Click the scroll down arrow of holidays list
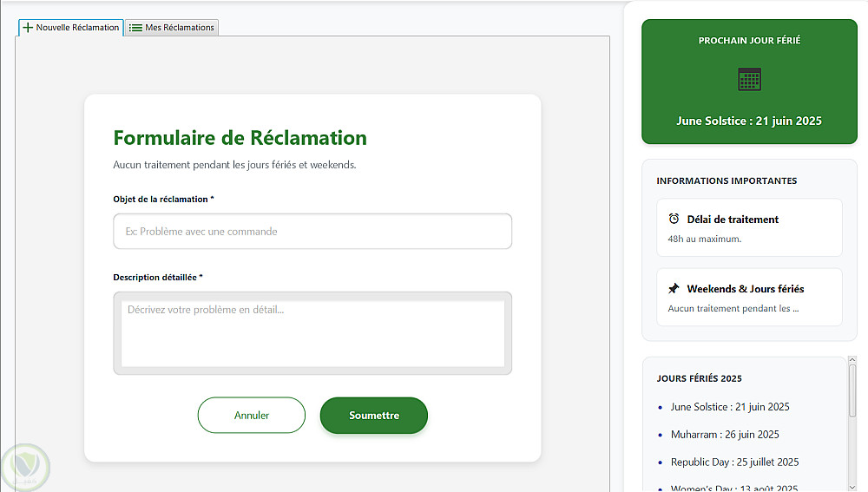 click(x=852, y=486)
